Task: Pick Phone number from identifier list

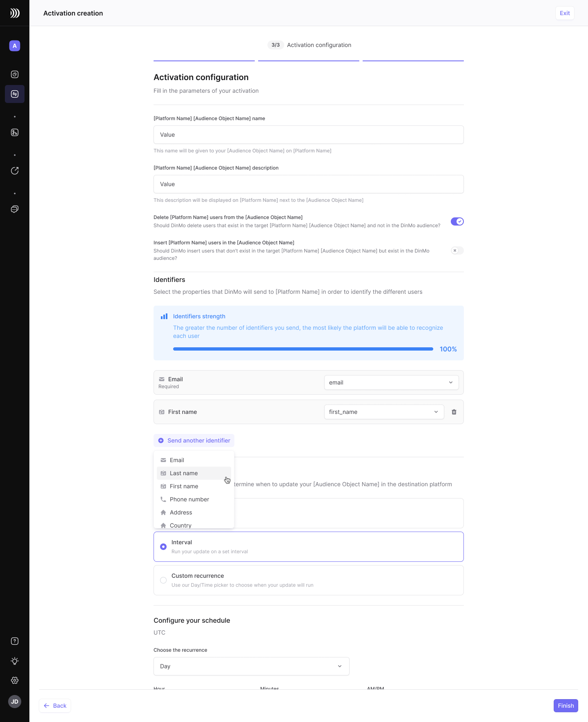Action: (189, 499)
